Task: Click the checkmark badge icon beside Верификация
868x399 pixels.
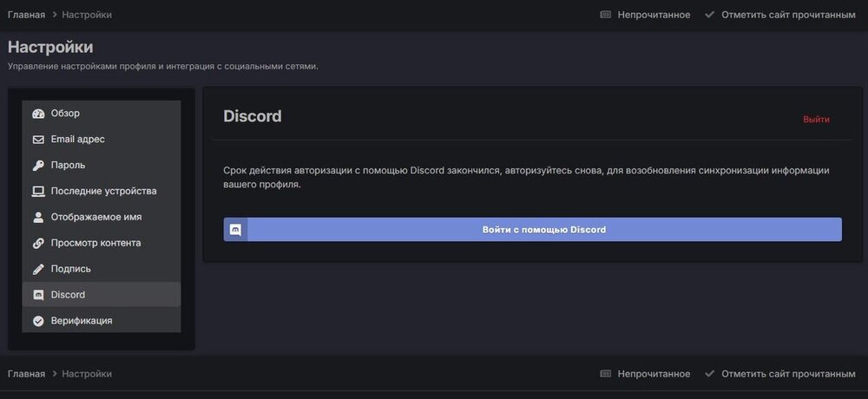Action: [x=38, y=321]
